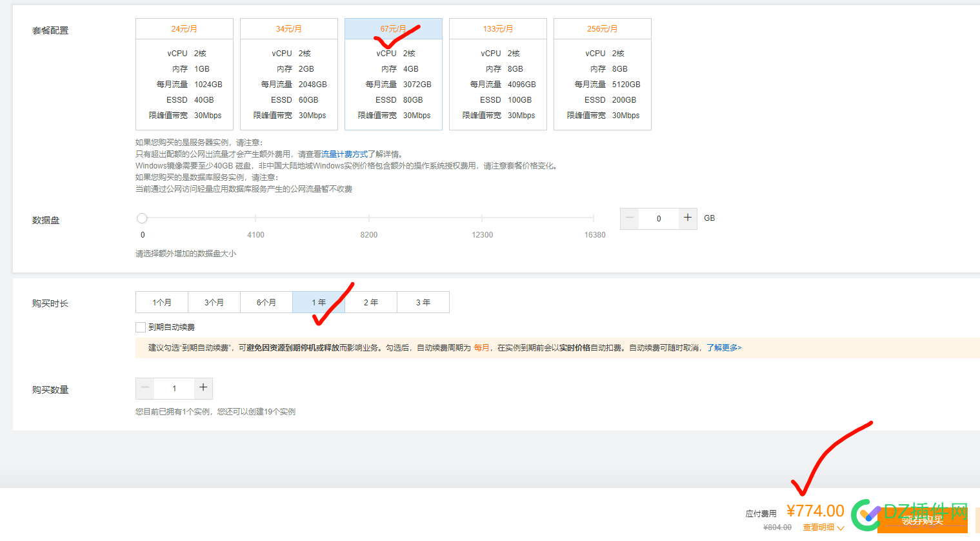Click the 您目前已拥有1个实例 notice text
Viewport: 980px width, 541px height.
(215, 412)
